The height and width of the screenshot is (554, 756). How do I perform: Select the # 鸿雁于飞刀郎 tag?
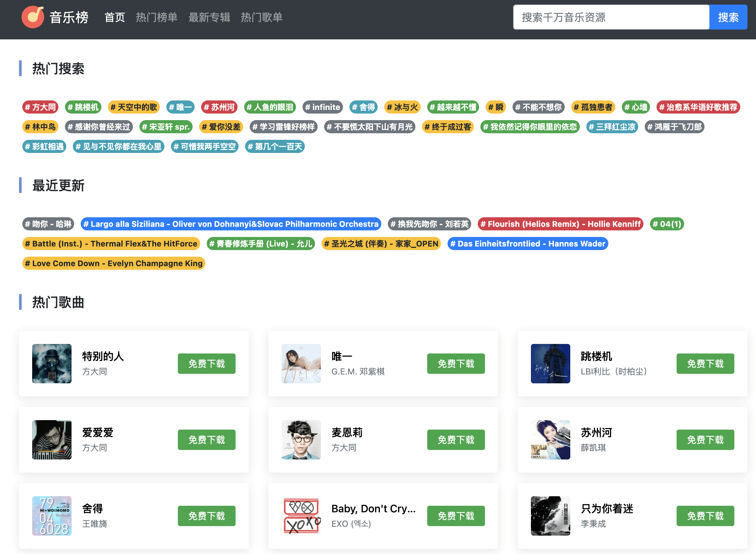pos(675,127)
